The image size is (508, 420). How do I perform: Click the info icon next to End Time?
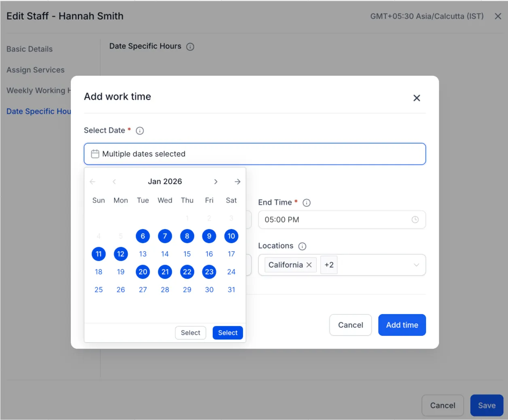[307, 203]
